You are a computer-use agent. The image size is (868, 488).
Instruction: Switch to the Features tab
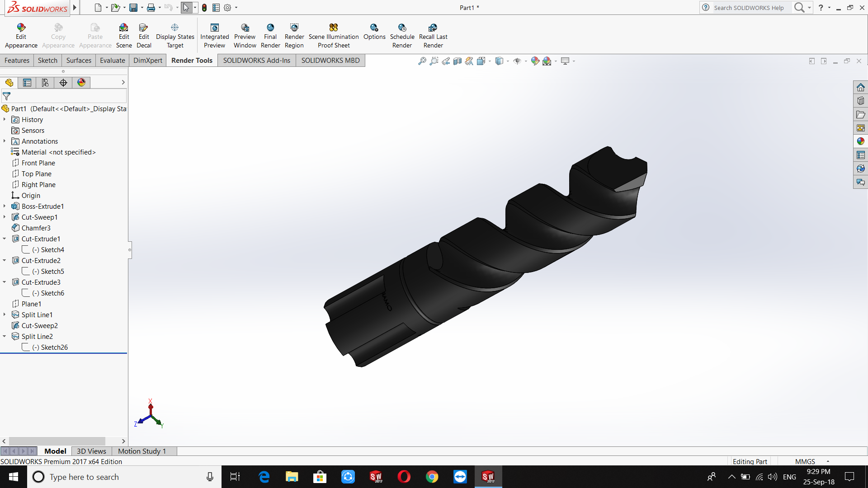pyautogui.click(x=17, y=61)
